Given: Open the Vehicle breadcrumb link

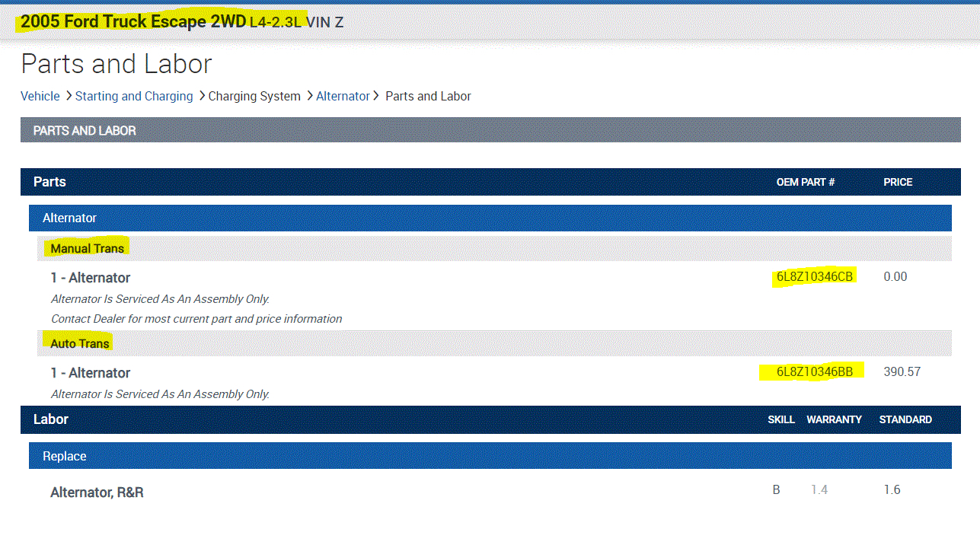Looking at the screenshot, I should click(x=40, y=96).
